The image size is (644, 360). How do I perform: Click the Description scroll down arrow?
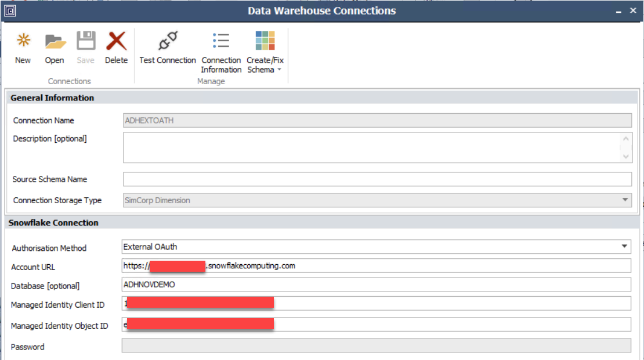click(625, 156)
